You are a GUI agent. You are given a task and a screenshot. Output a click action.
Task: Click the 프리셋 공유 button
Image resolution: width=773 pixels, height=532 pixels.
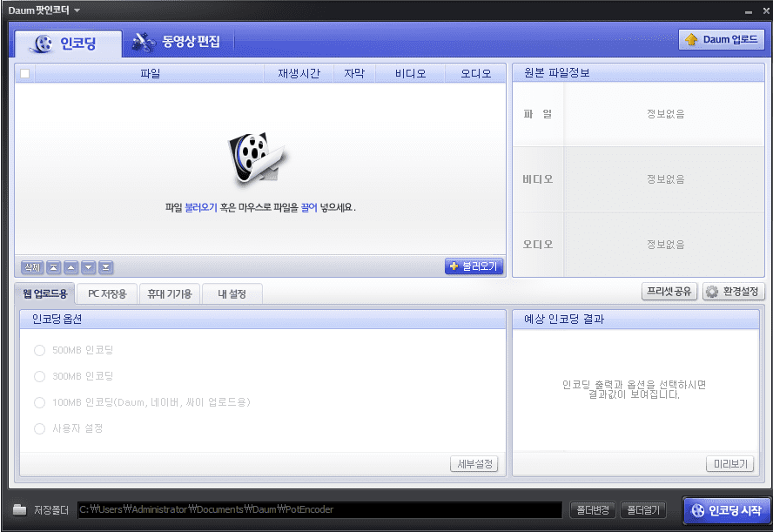pyautogui.click(x=669, y=292)
